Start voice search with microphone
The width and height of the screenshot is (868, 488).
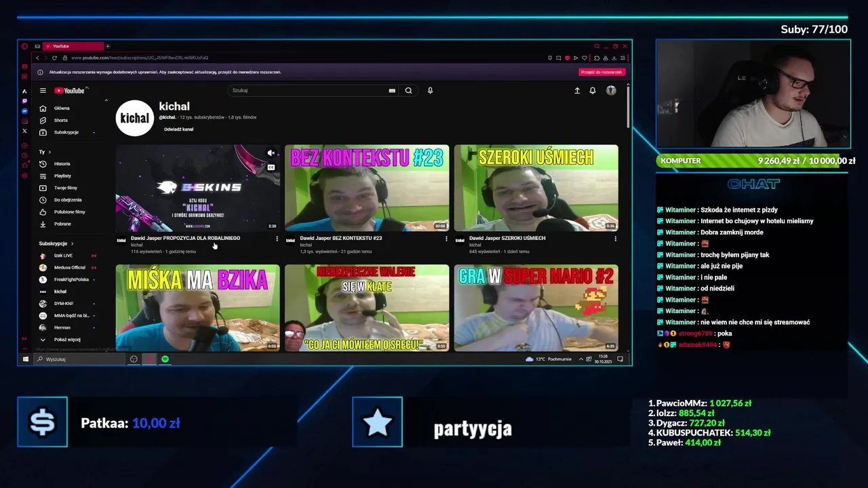[430, 90]
